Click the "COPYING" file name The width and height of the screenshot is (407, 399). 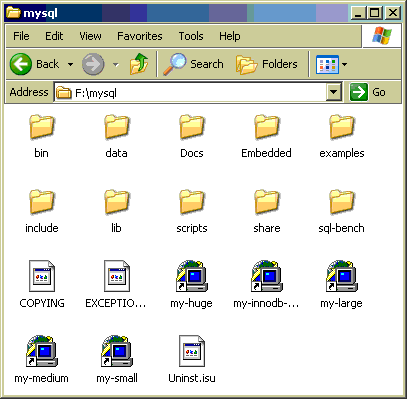[x=42, y=303]
